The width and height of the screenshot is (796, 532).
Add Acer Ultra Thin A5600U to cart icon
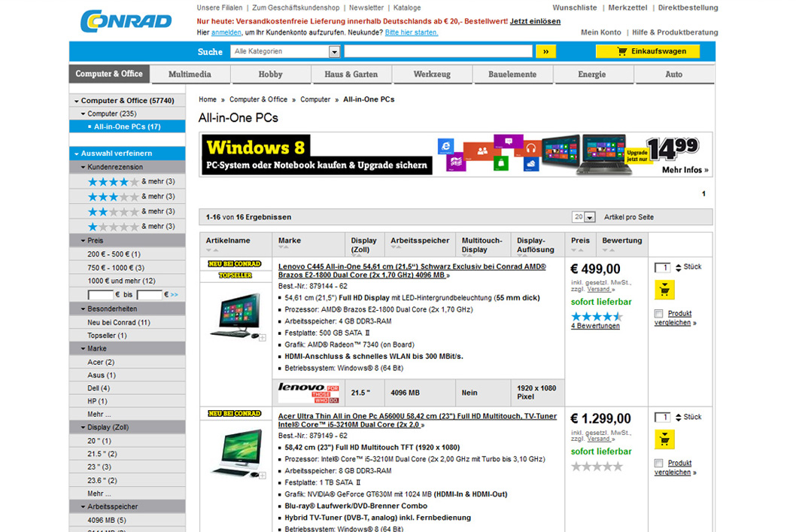point(664,439)
